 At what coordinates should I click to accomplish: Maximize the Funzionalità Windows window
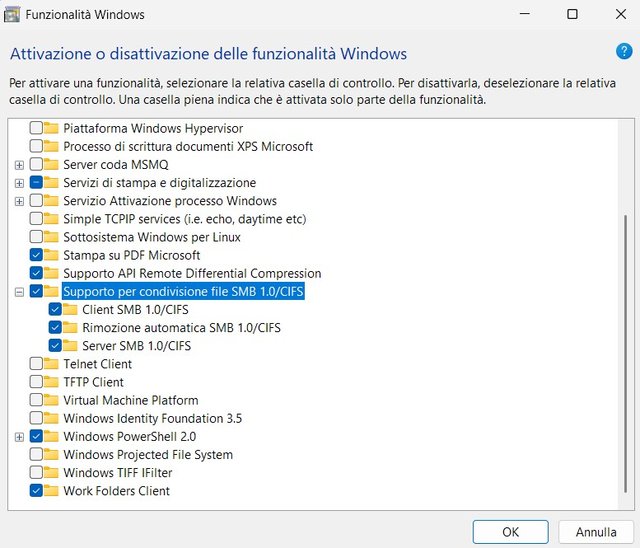572,14
